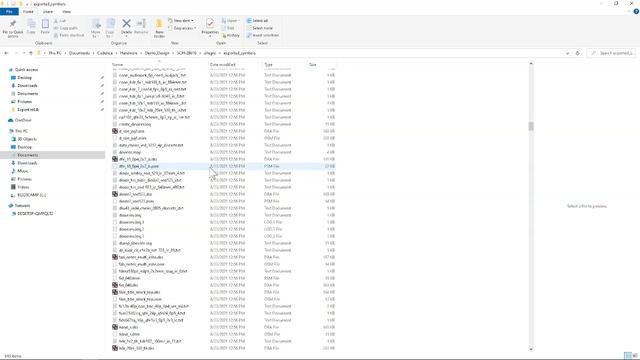
Task: Select OneDrive in navigation pane
Action: [23, 120]
